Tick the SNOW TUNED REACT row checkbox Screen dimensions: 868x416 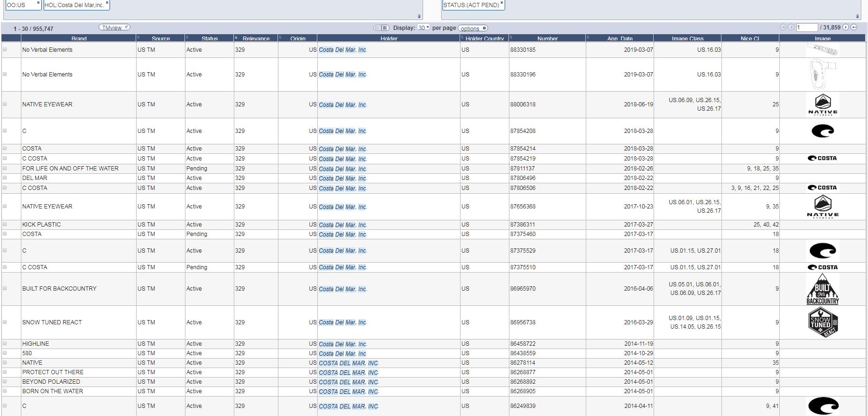click(x=5, y=322)
